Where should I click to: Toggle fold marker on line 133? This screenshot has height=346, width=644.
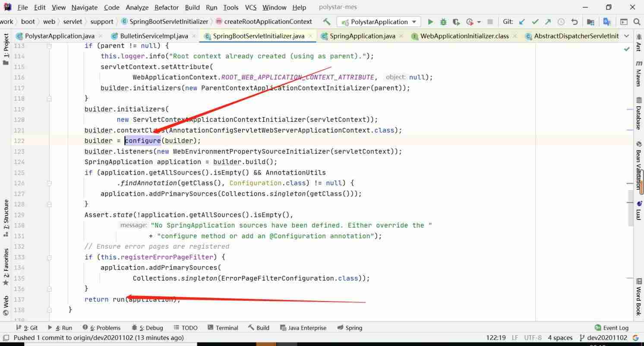tap(49, 257)
